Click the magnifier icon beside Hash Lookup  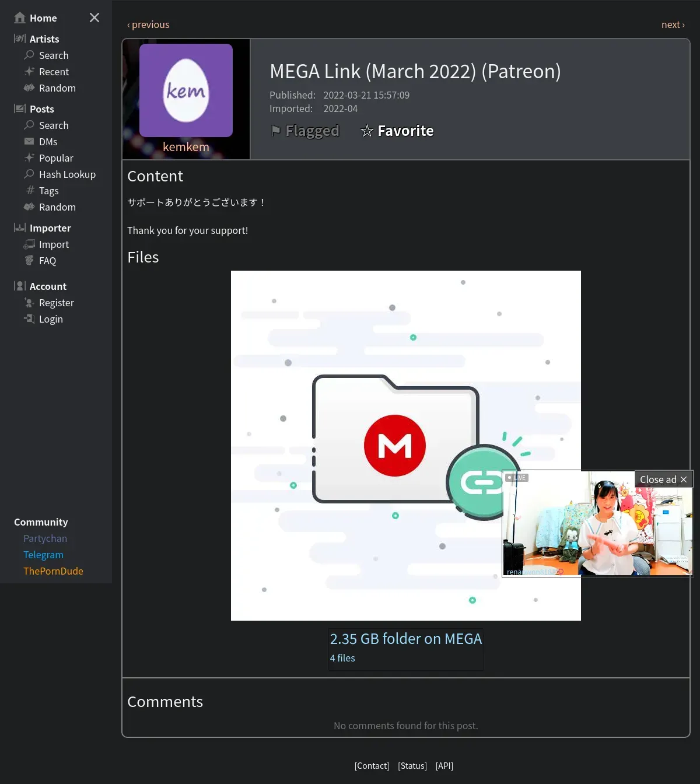pyautogui.click(x=29, y=174)
